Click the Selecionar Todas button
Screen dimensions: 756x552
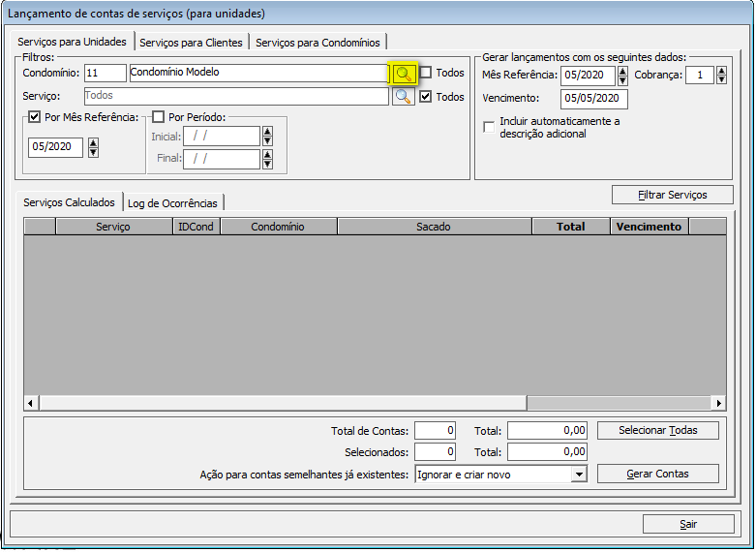(658, 430)
